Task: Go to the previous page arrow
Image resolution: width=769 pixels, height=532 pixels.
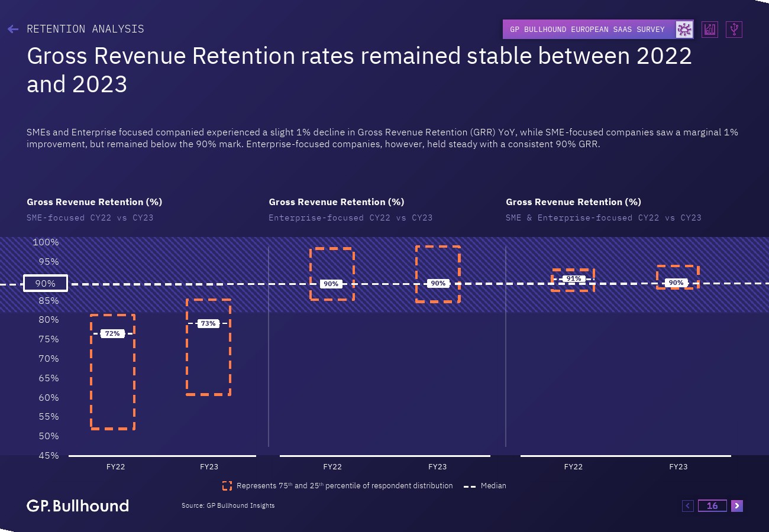Action: point(687,505)
